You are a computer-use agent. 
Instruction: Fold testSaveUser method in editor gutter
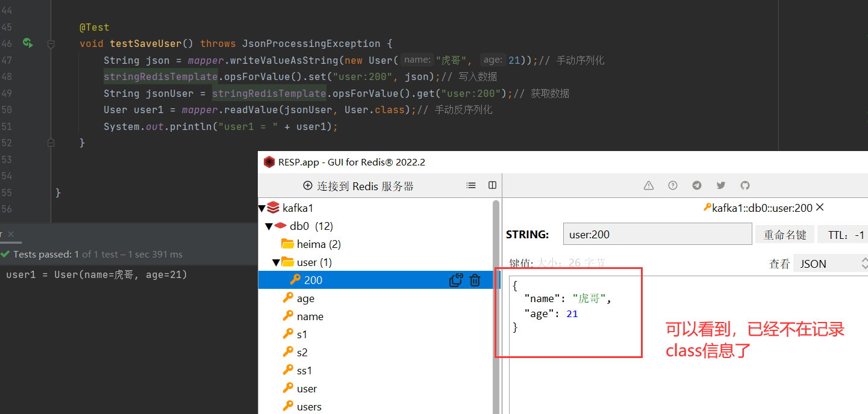point(51,44)
